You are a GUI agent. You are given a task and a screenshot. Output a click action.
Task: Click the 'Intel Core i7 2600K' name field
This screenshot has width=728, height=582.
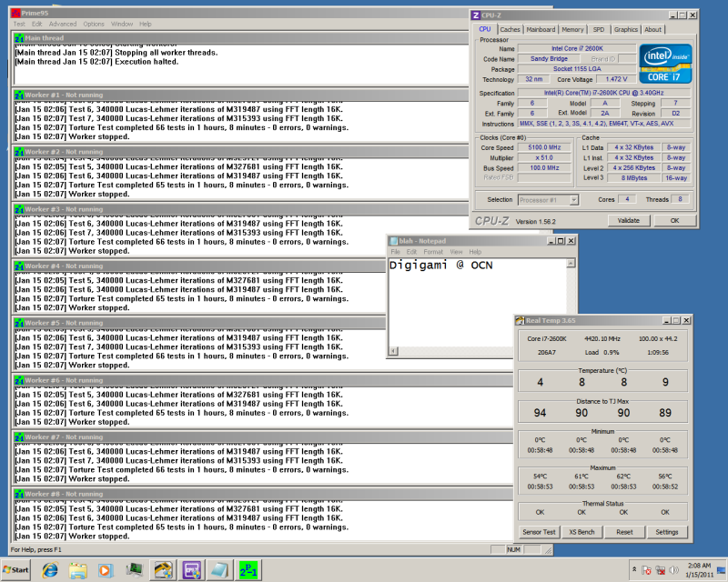(x=577, y=48)
